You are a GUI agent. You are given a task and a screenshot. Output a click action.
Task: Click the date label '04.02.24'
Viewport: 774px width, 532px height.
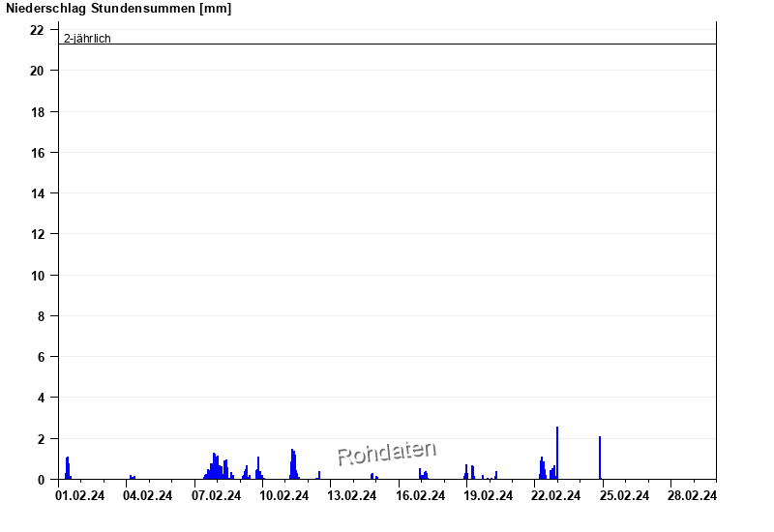(x=148, y=495)
